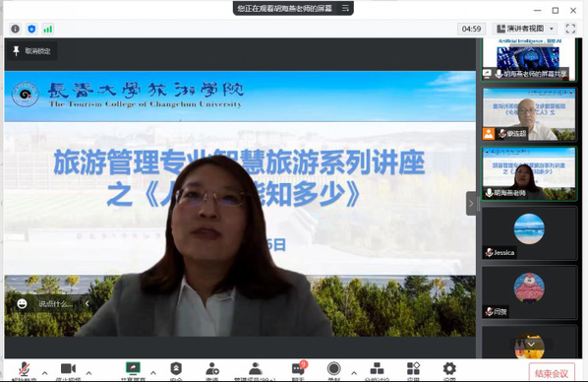Toggle full screen mode icon
This screenshot has height=382, width=588.
[570, 29]
